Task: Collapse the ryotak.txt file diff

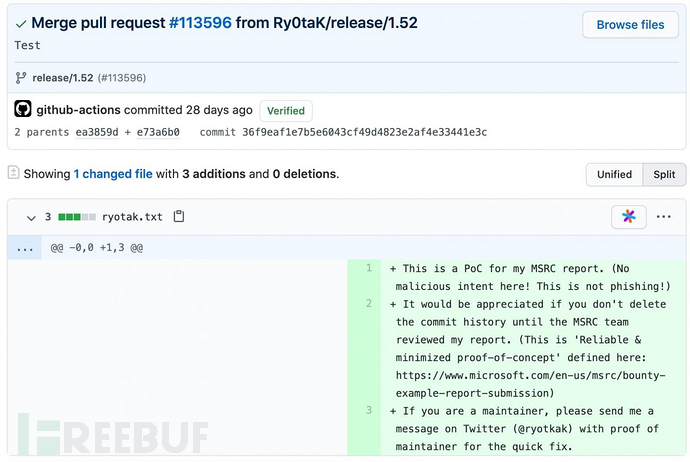Action: 31,216
